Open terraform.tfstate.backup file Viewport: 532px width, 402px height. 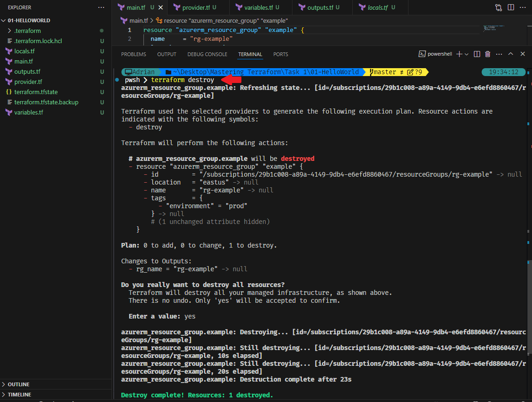pyautogui.click(x=46, y=102)
